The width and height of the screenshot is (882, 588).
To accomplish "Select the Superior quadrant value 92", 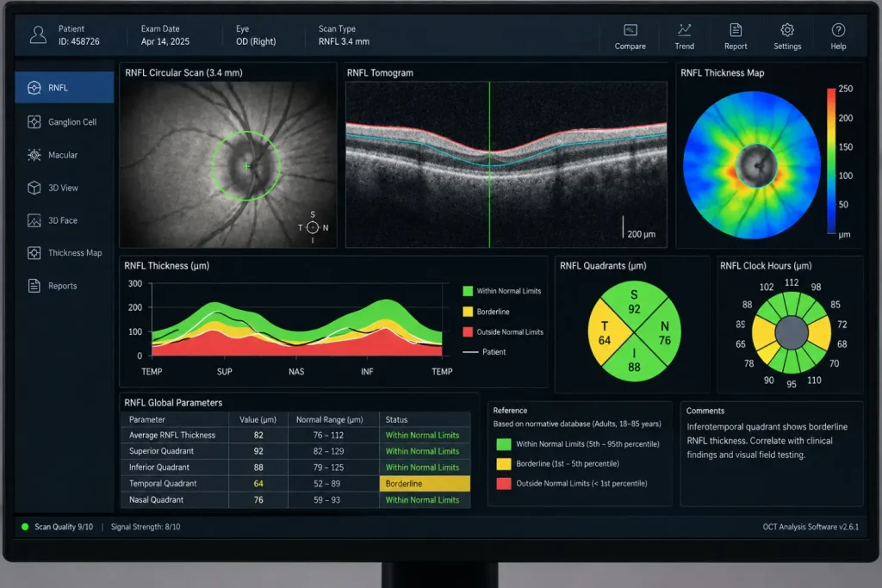I will click(634, 309).
